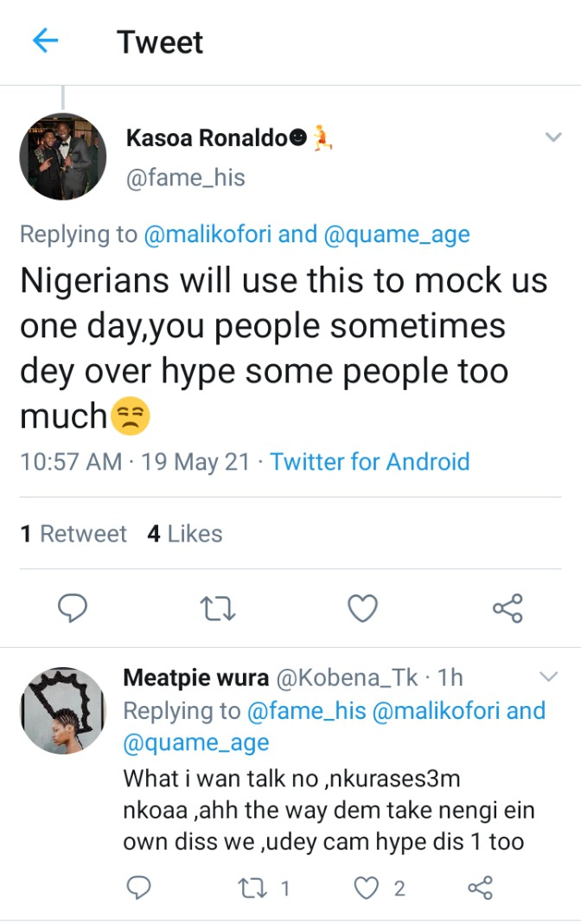The height and width of the screenshot is (924, 581).
Task: Reply to Meatpie wura's tweet
Action: [x=139, y=888]
